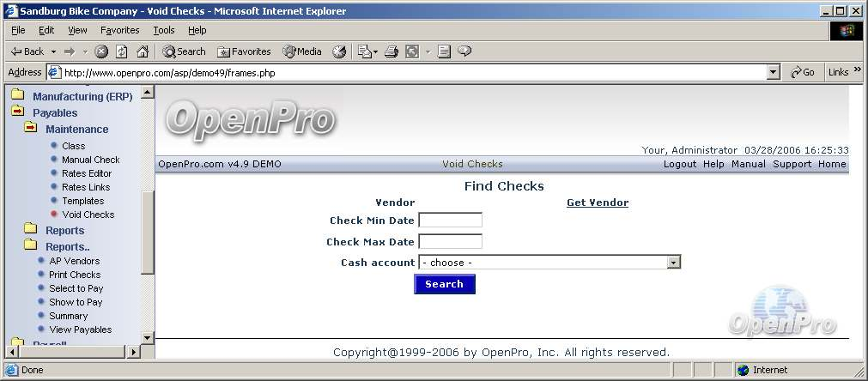Screen dimensions: 868x381
Task: Open the Address bar history dropdown
Action: (774, 73)
